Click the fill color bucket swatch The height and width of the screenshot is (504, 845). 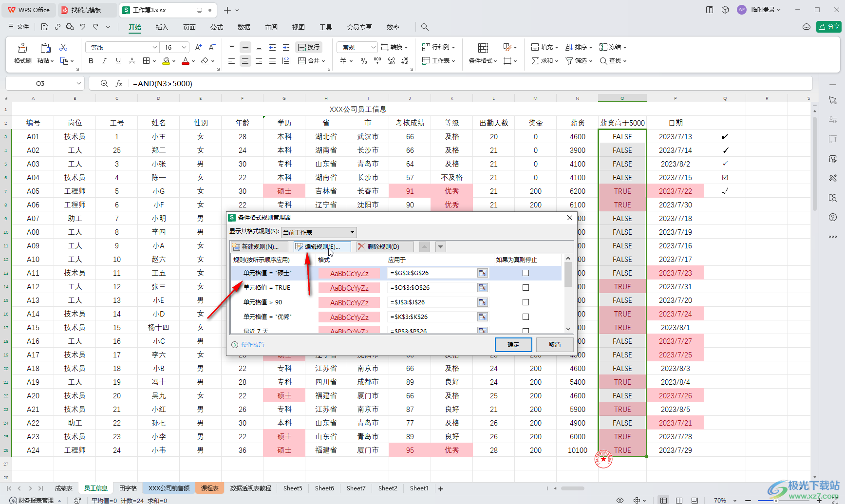[166, 61]
